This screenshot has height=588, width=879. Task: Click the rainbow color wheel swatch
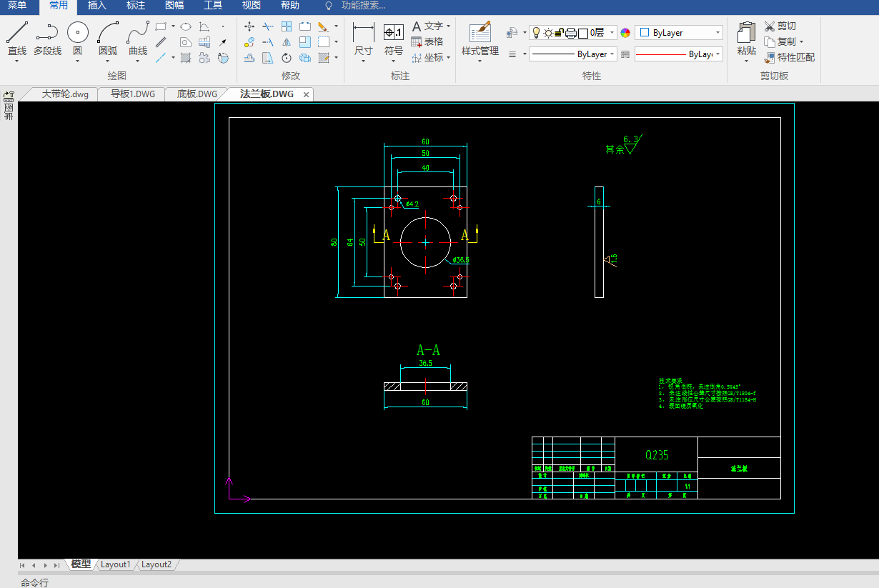625,33
